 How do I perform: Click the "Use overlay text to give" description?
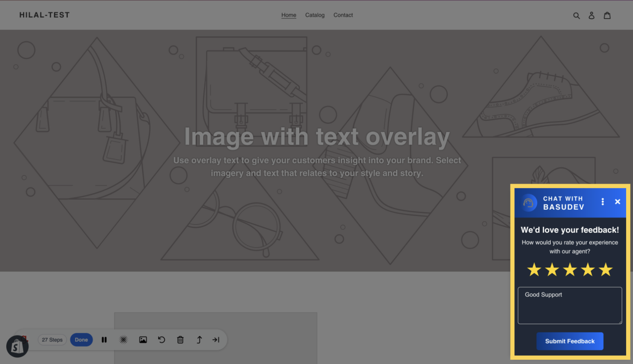click(x=317, y=167)
